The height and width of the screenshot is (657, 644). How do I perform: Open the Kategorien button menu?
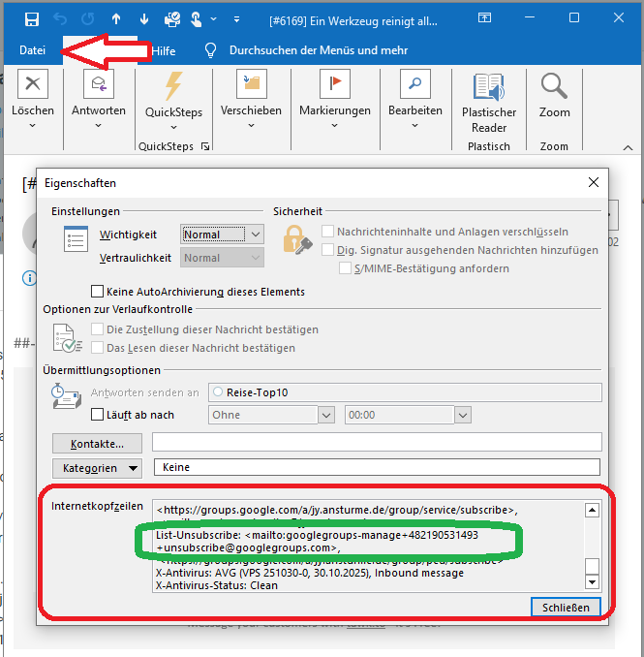[x=97, y=468]
